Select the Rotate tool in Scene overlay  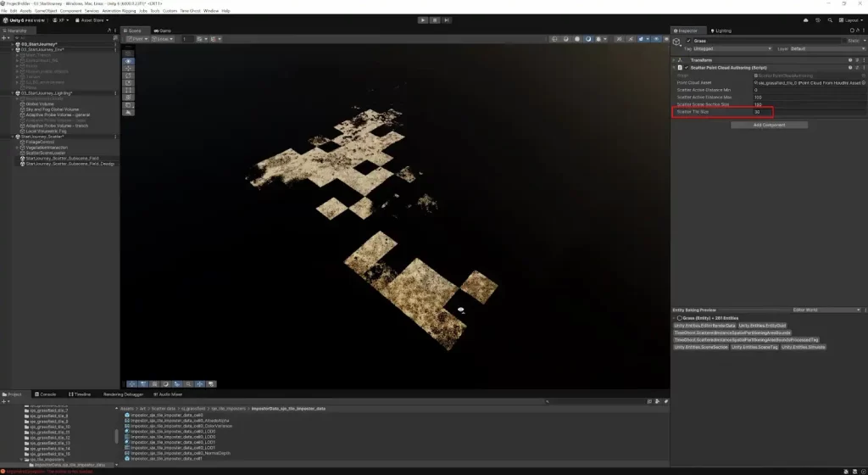(x=129, y=75)
